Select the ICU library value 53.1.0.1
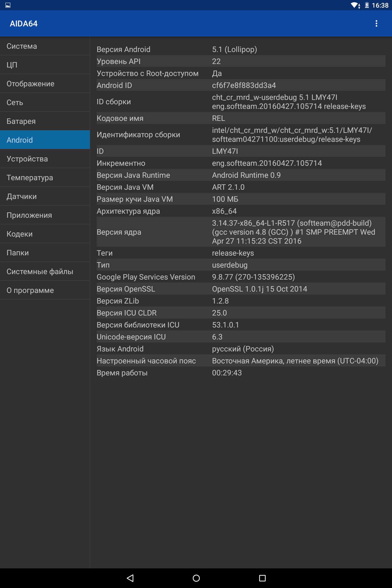 point(225,325)
